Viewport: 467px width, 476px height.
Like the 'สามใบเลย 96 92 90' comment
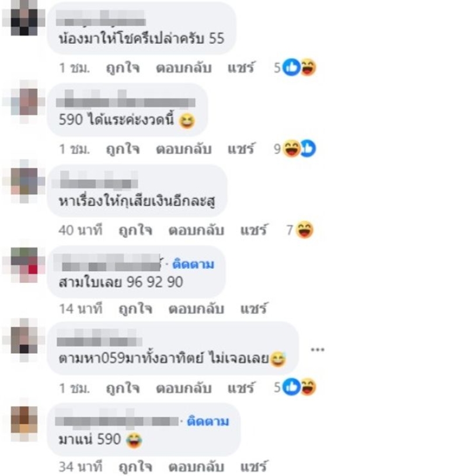point(135,309)
